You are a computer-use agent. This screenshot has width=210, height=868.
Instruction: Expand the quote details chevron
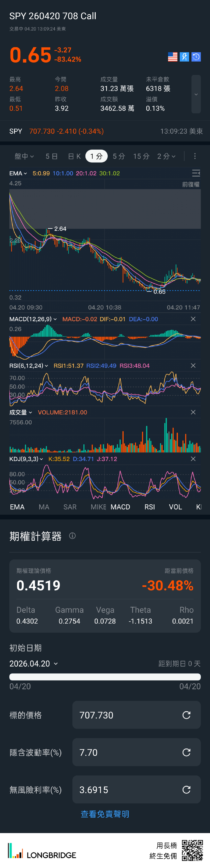[196, 94]
